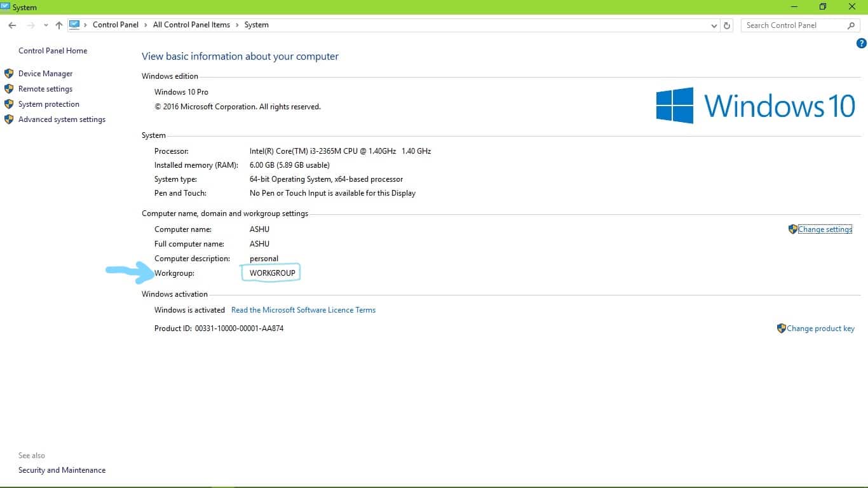Expand chevron after All Control Panel Items

pyautogui.click(x=237, y=25)
